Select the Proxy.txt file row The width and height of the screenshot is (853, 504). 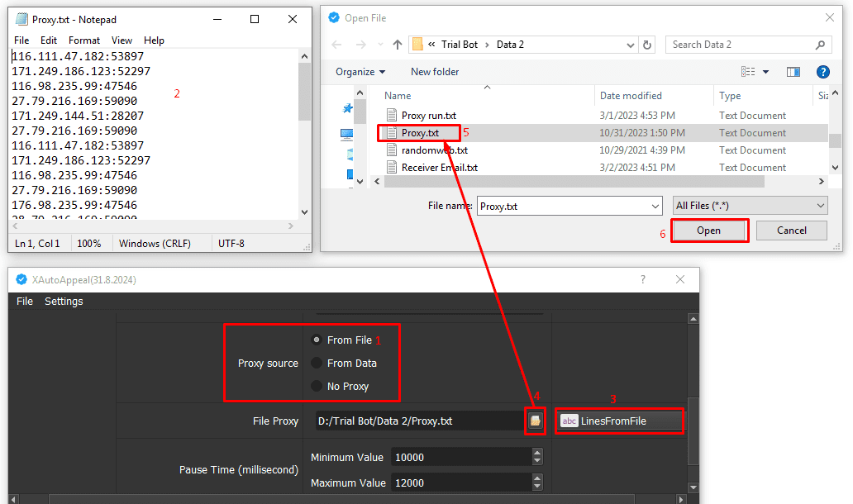coord(603,133)
